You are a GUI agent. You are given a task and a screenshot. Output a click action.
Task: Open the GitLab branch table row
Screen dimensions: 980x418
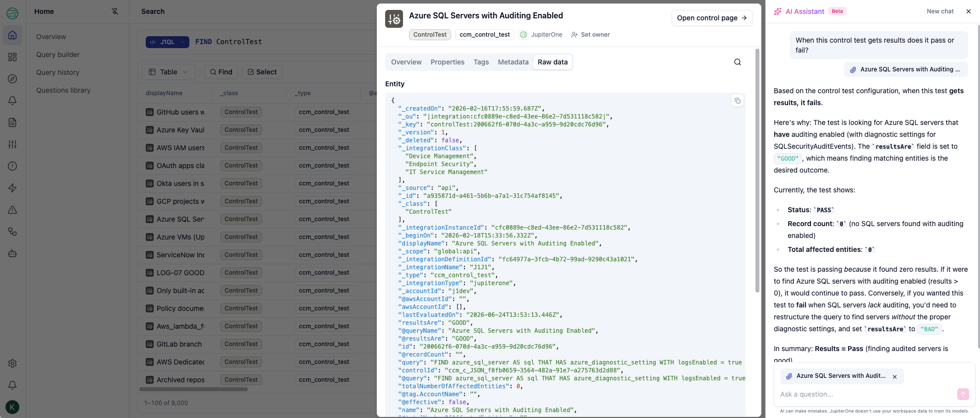(x=257, y=344)
